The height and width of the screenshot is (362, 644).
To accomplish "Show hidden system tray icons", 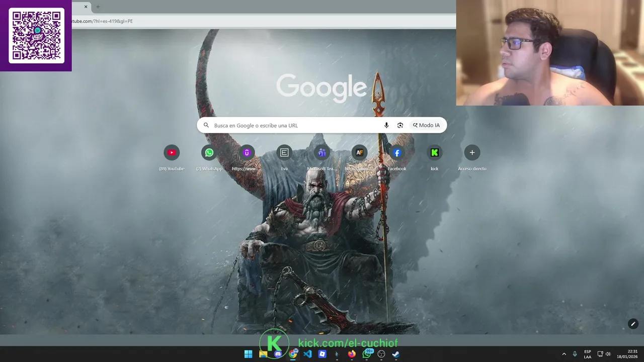I will 563,354.
